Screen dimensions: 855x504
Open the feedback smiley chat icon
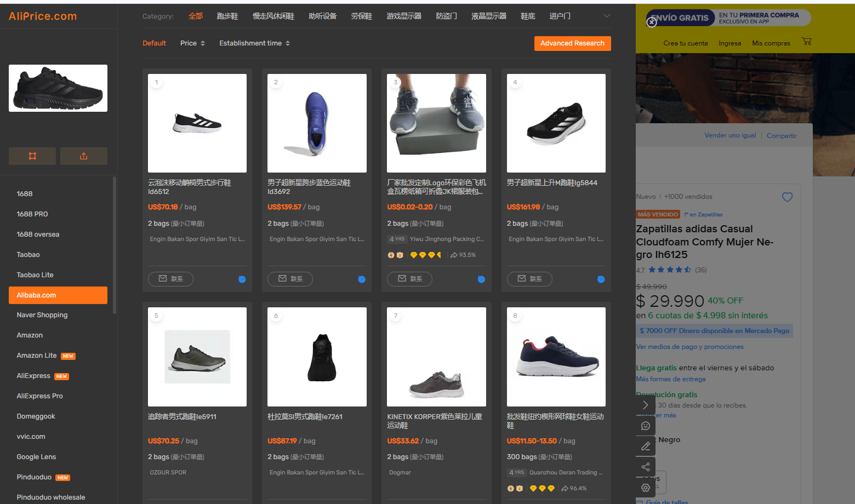[x=646, y=426]
